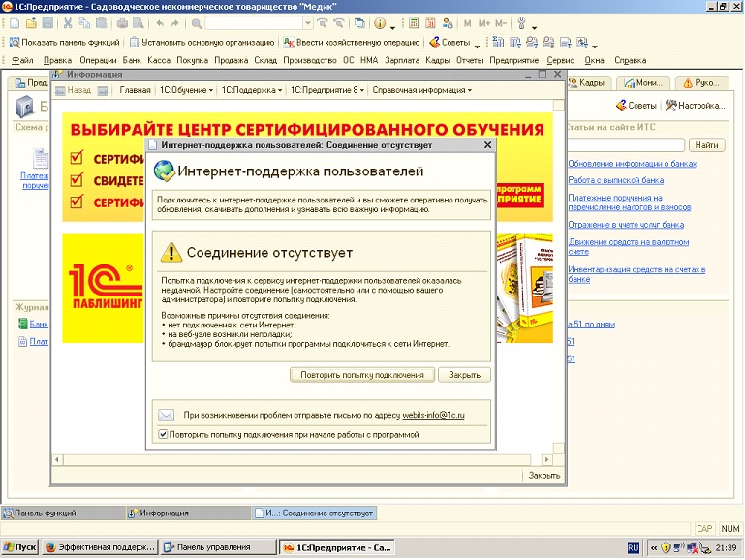Open the Calendar icon in toolbar
Viewport: 745px width, 560px height.
click(x=430, y=23)
